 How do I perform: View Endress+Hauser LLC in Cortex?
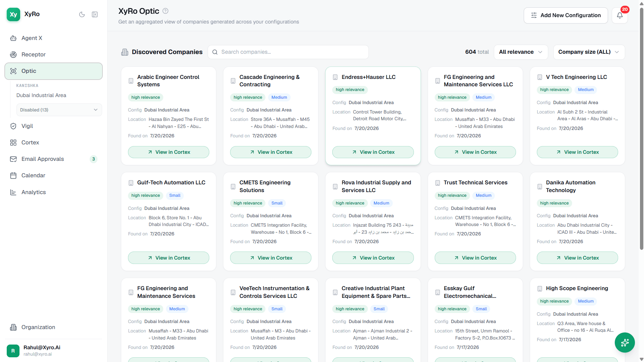[x=373, y=152]
